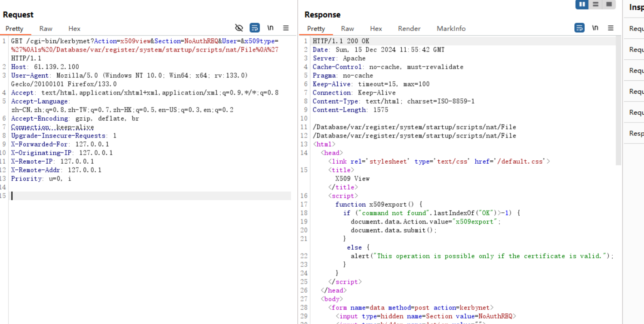Click the Accept-Encoding: gzip, deflate, br line
Screen dimensions: 644x324
click(x=75, y=119)
